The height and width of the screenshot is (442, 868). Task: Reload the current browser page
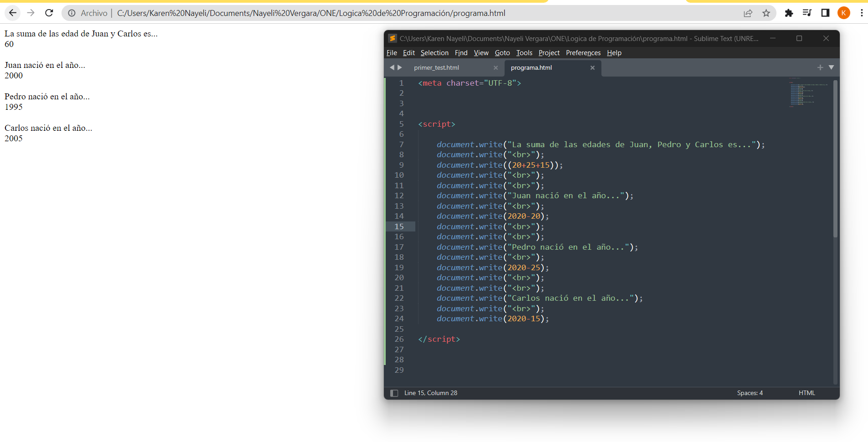point(49,13)
